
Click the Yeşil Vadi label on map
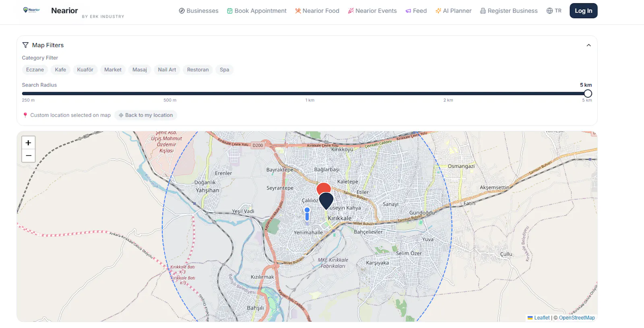coord(243,211)
